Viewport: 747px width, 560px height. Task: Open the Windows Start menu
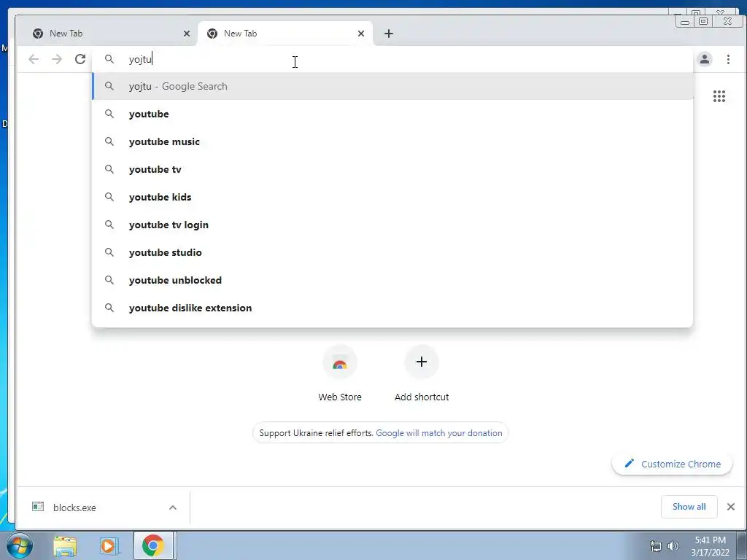pos(20,545)
